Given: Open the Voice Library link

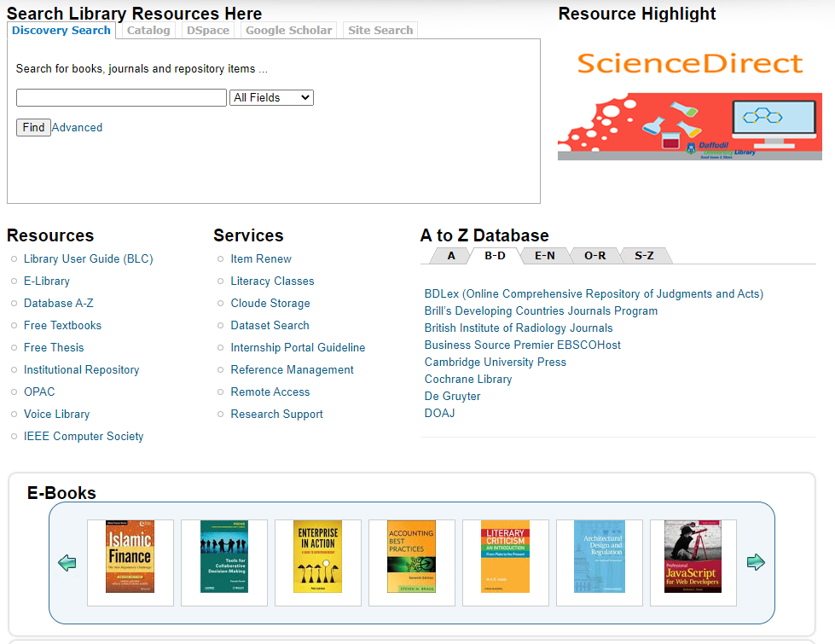Looking at the screenshot, I should point(57,415).
